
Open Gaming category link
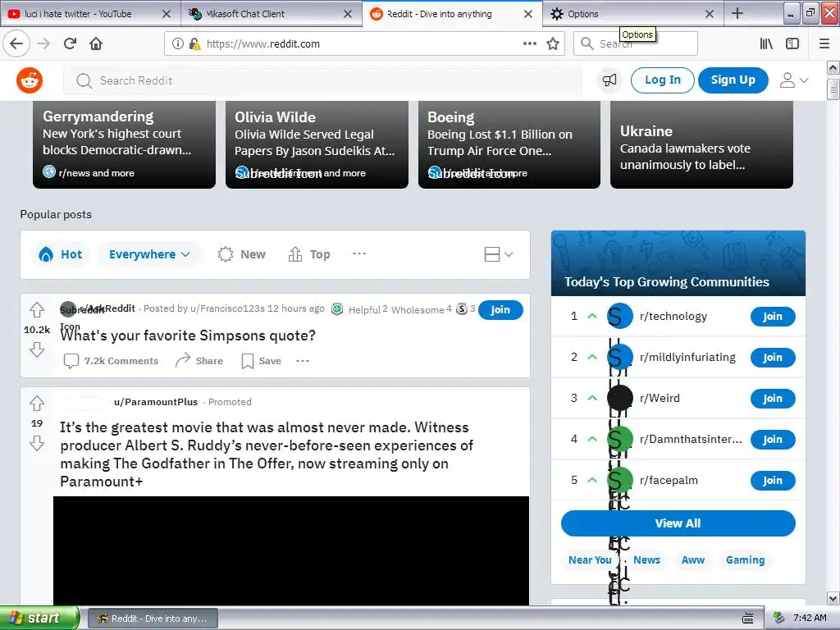coord(745,559)
